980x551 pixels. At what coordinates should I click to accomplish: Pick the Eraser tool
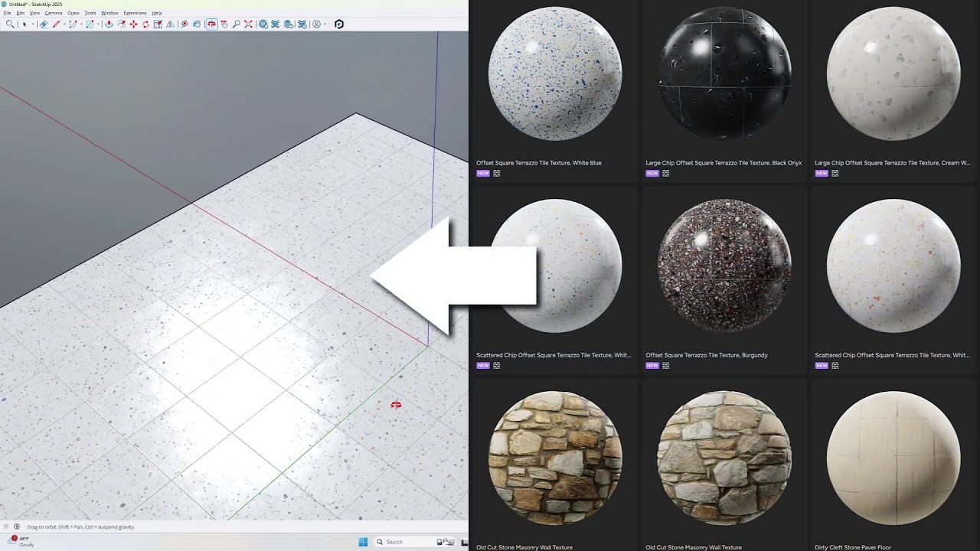pyautogui.click(x=44, y=24)
